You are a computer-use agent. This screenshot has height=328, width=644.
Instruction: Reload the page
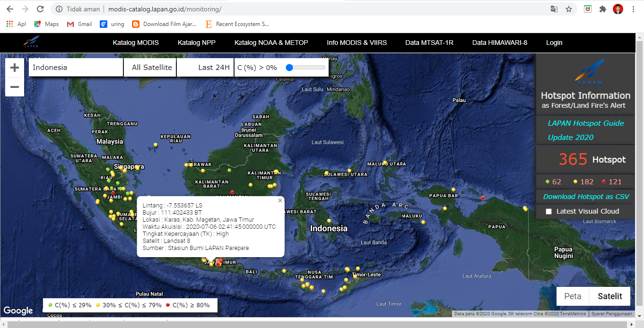[40, 9]
